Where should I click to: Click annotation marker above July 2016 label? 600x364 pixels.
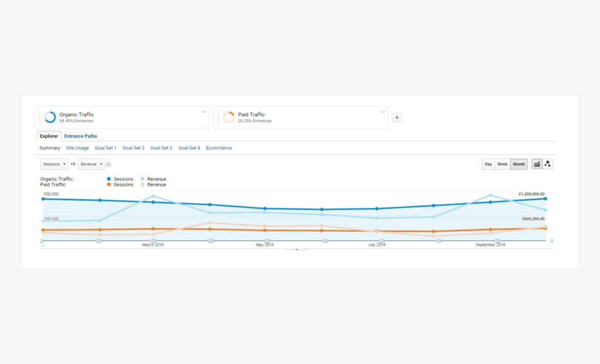click(381, 241)
